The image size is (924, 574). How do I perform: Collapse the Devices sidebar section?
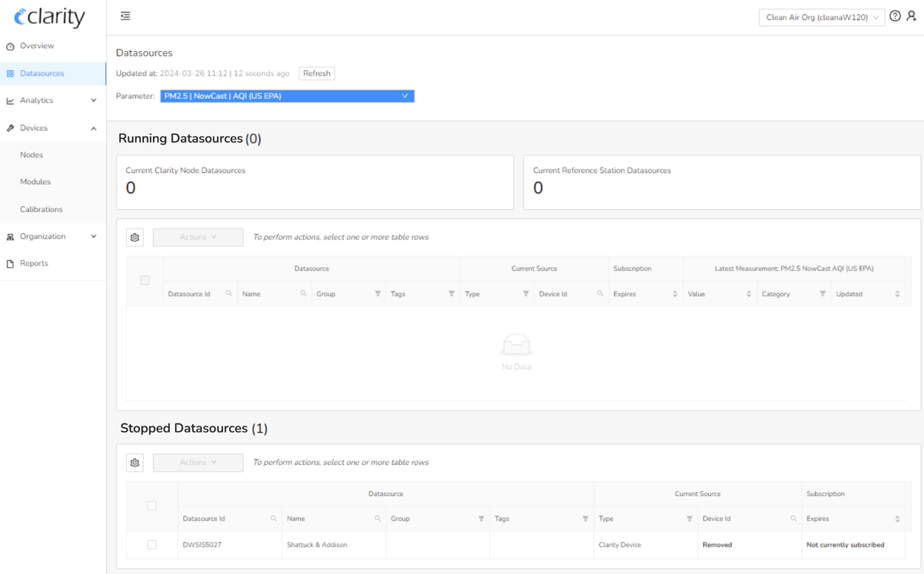[x=93, y=128]
